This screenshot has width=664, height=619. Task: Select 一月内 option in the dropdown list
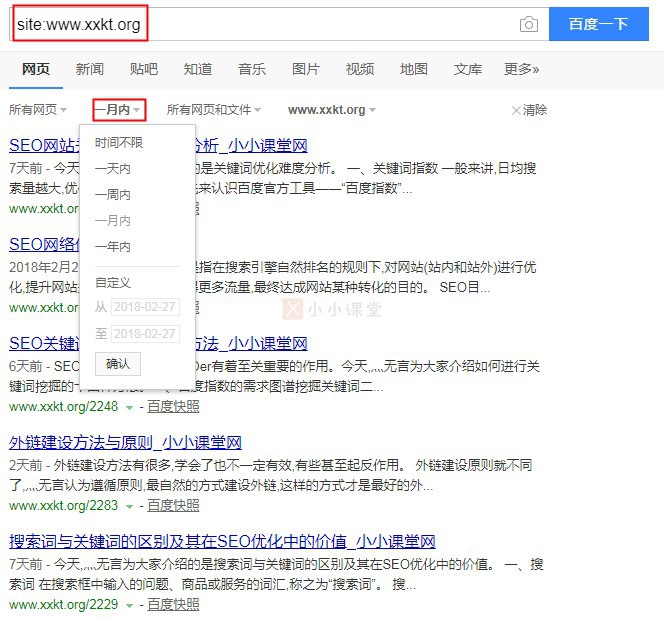[x=113, y=221]
